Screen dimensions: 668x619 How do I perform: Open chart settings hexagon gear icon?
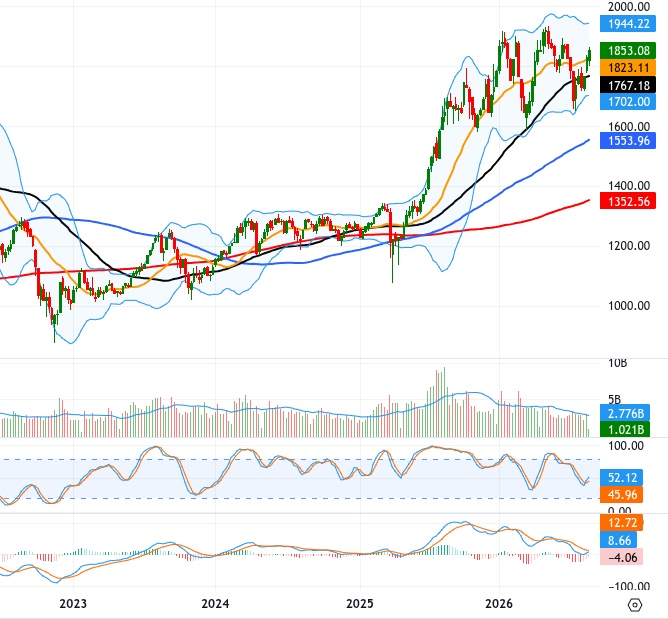(x=635, y=604)
